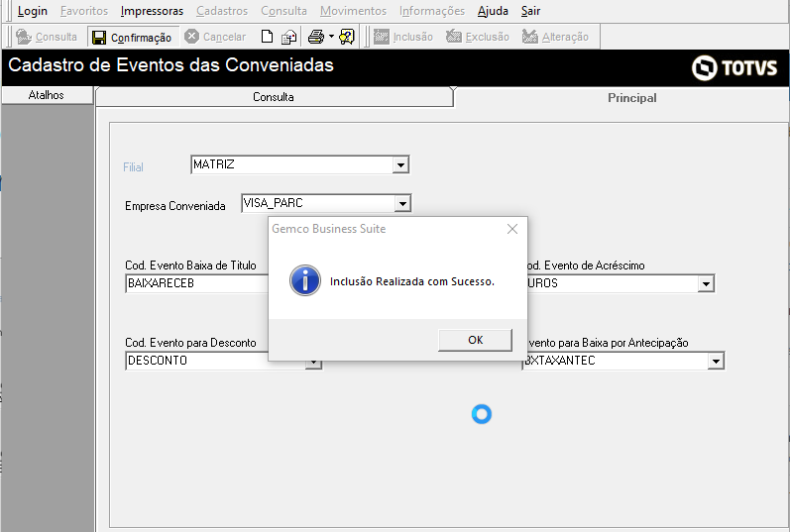Open the Favoritos menu
Image resolution: width=790 pixels, height=532 pixels.
click(84, 11)
